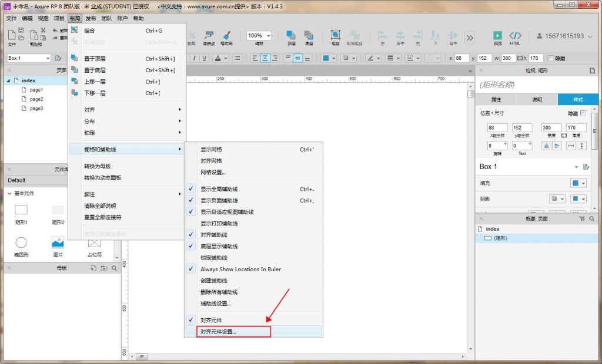Click the 预览 preview play icon
The height and width of the screenshot is (364, 602).
click(497, 36)
